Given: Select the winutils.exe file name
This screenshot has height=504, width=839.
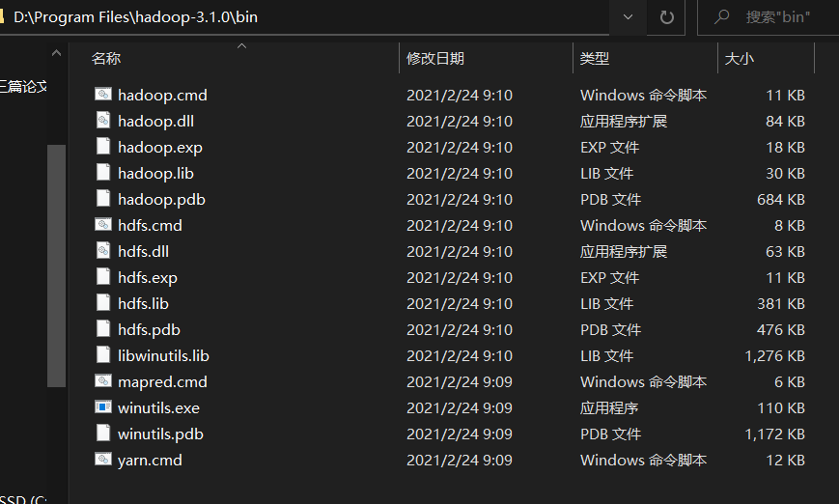Looking at the screenshot, I should [158, 407].
